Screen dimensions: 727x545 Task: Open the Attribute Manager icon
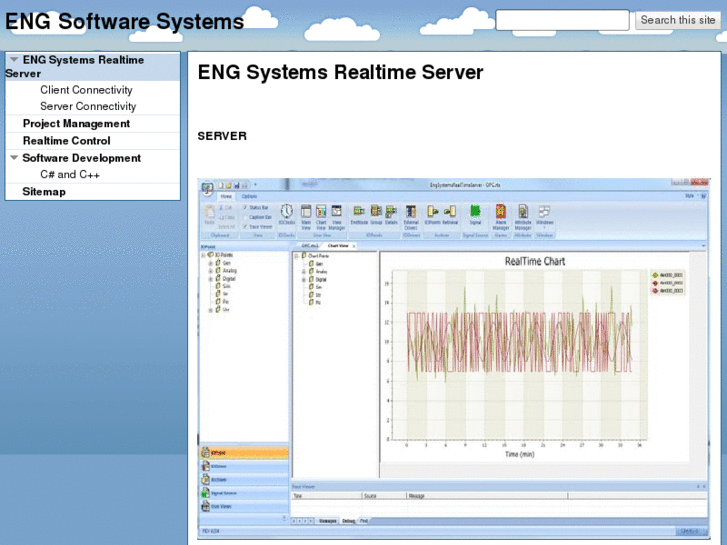tap(522, 211)
